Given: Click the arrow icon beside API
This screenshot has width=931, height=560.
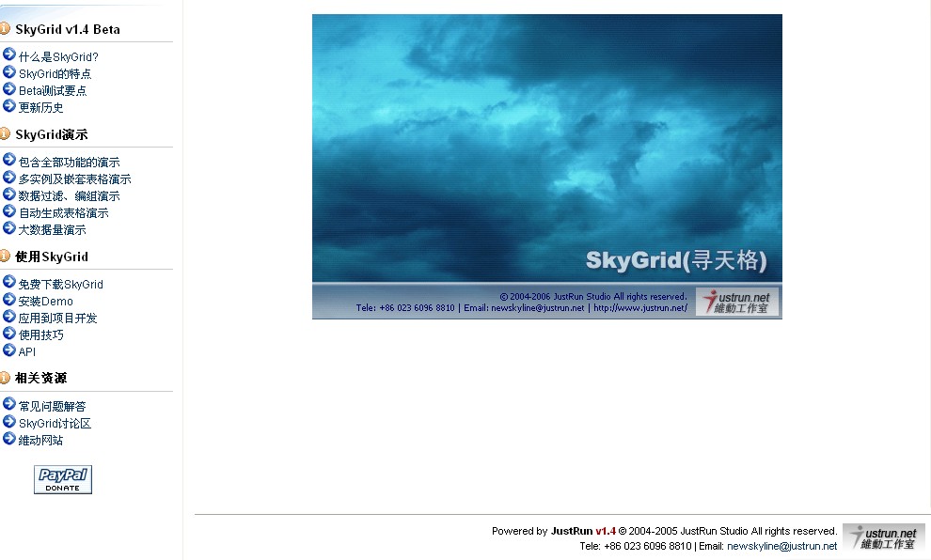Looking at the screenshot, I should tap(8, 350).
